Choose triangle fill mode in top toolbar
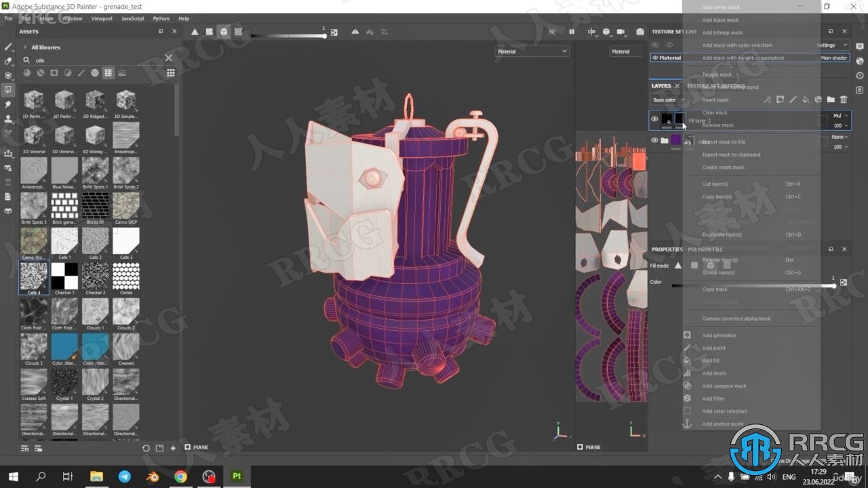 [195, 32]
